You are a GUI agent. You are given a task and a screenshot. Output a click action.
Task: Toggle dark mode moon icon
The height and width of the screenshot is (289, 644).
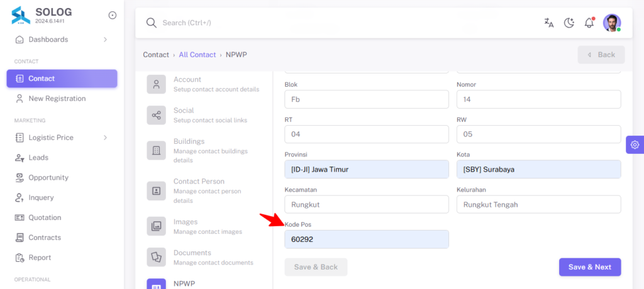(x=569, y=23)
